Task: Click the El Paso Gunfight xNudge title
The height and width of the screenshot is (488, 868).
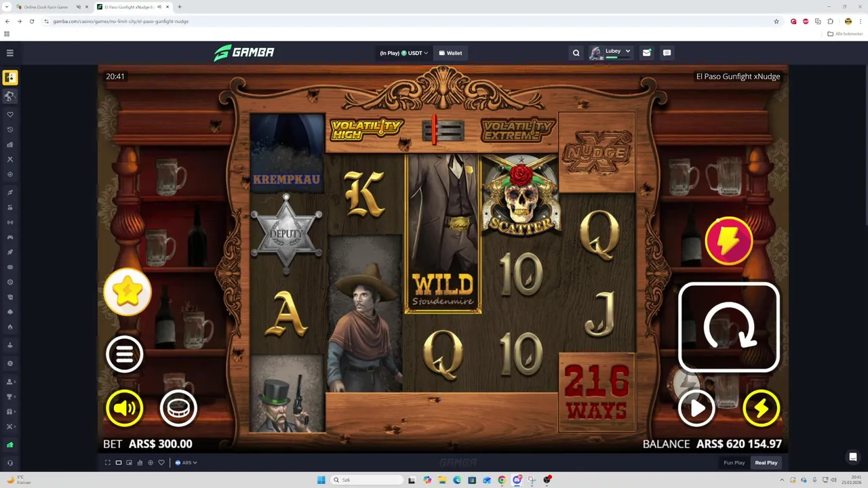Action: coord(738,77)
